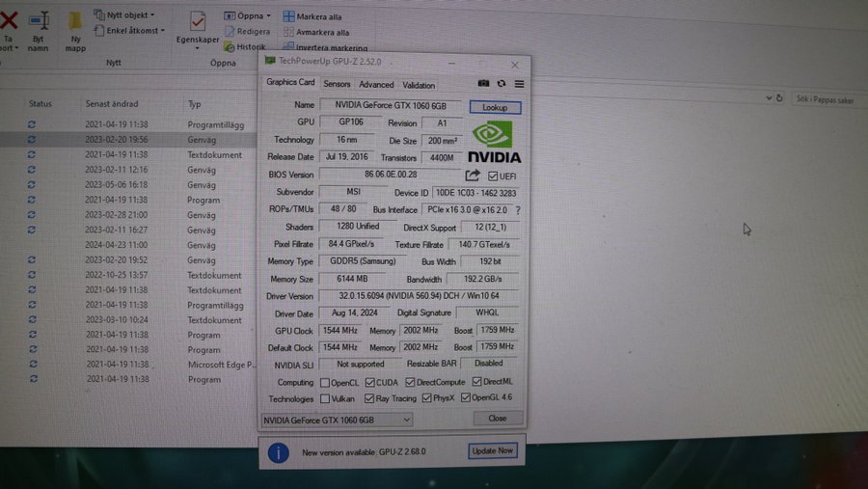The image size is (868, 489).
Task: Switch to the Sensors tab
Action: 337,84
